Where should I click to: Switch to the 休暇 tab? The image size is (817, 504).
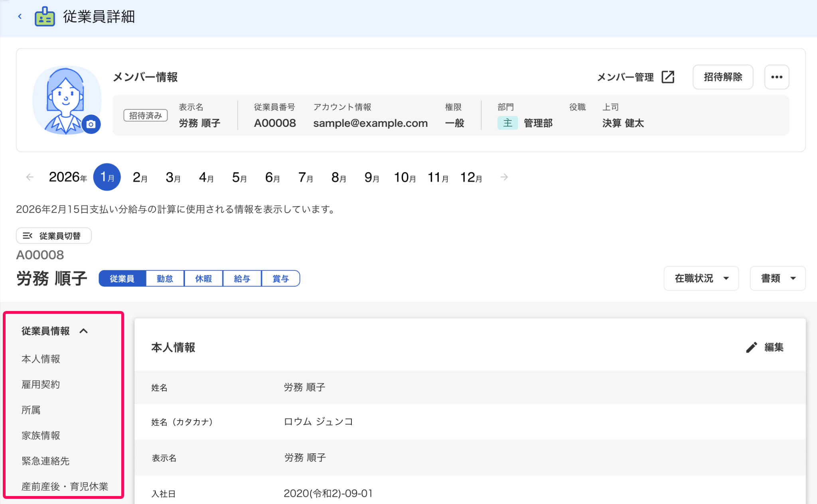[203, 278]
